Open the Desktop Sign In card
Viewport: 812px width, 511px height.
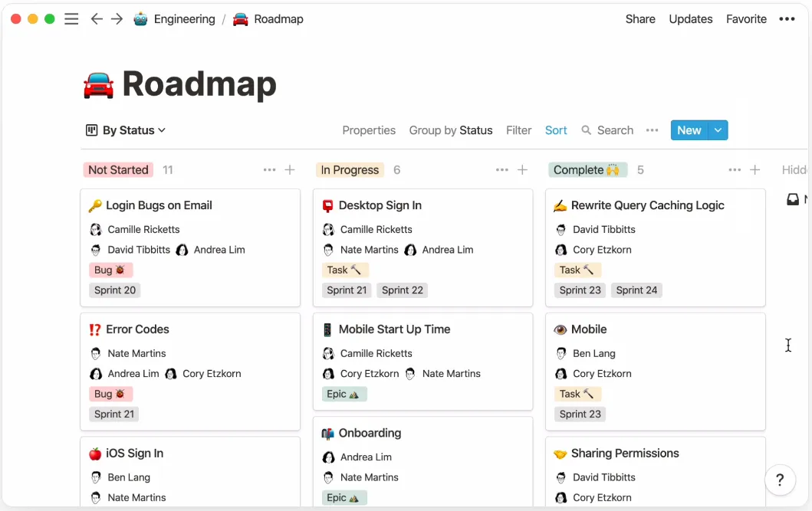pos(422,247)
